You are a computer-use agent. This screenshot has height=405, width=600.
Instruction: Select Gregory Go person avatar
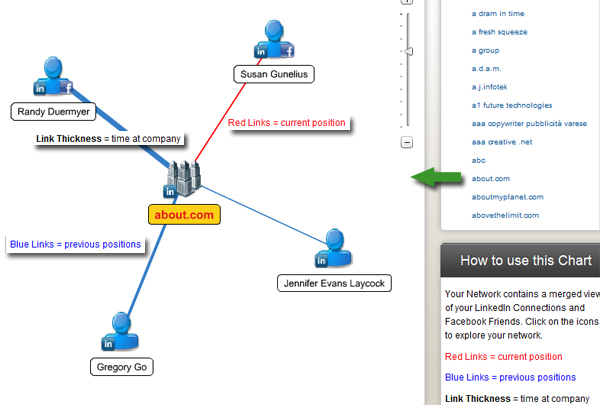122,330
